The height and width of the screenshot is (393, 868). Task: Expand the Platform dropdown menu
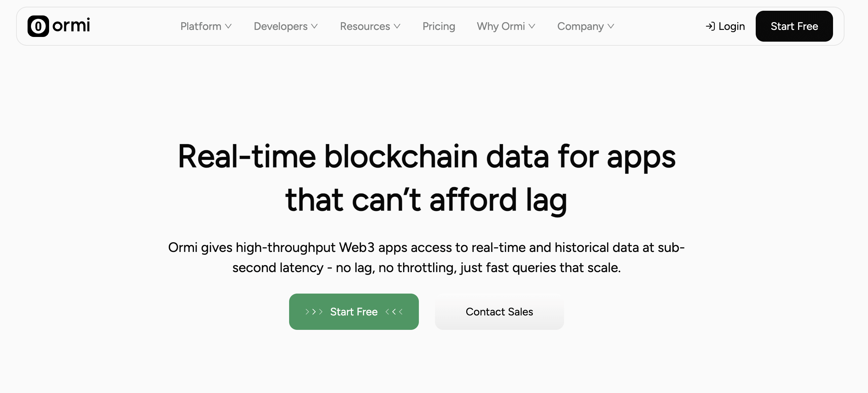click(x=201, y=26)
